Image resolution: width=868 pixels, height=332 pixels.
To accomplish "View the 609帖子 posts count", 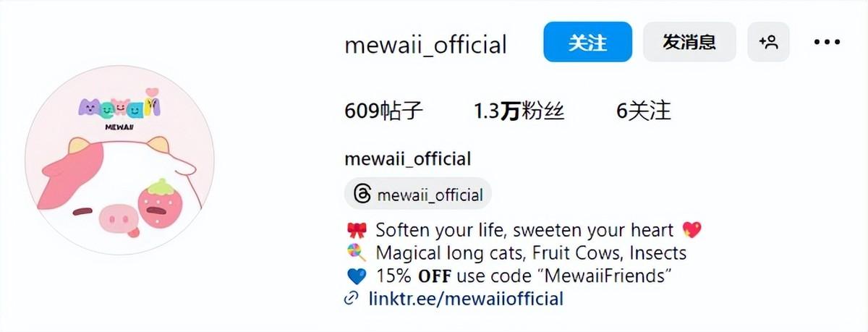I will [x=384, y=111].
